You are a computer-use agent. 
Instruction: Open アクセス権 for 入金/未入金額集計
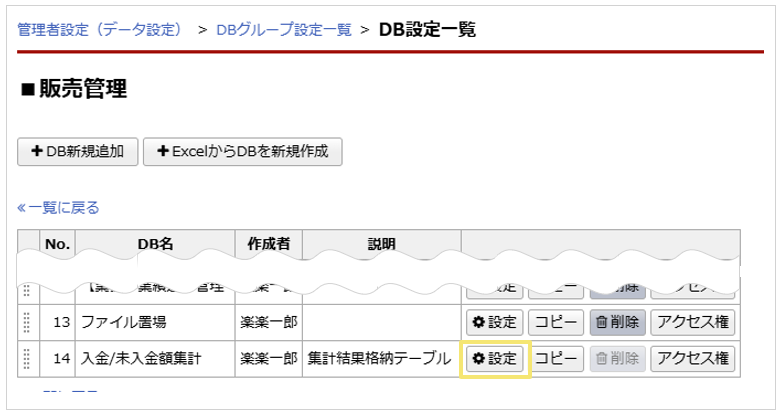pos(693,358)
